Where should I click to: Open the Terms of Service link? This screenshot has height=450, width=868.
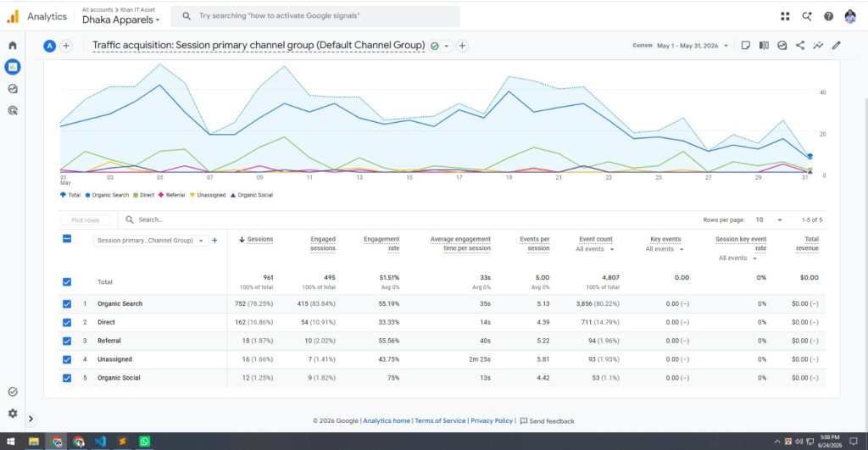click(440, 420)
